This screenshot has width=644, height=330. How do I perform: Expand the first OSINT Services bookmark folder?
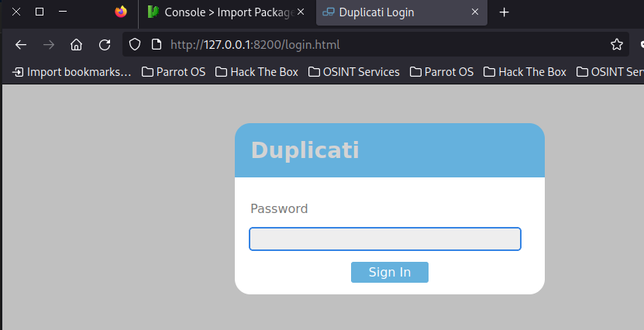[354, 72]
